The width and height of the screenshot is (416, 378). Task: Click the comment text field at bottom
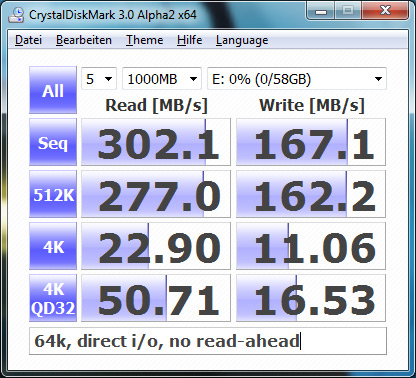[x=208, y=341]
